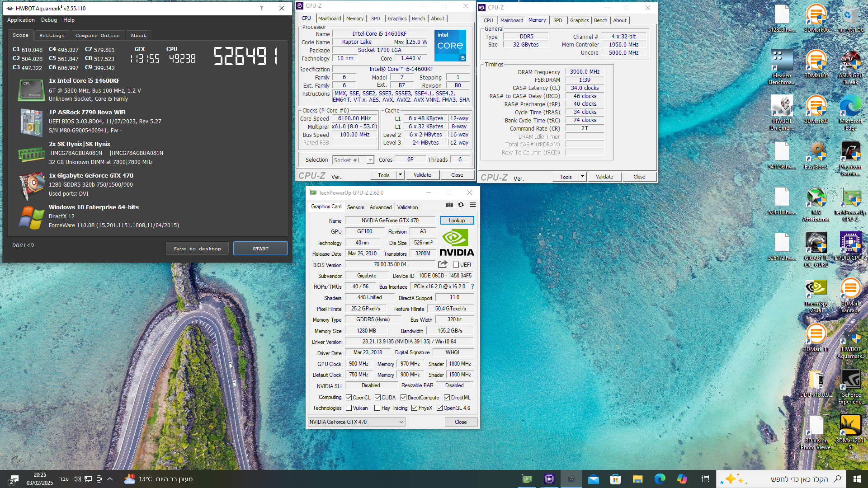Click Close button in GPU-Z
The width and height of the screenshot is (868, 488).
pos(461,422)
